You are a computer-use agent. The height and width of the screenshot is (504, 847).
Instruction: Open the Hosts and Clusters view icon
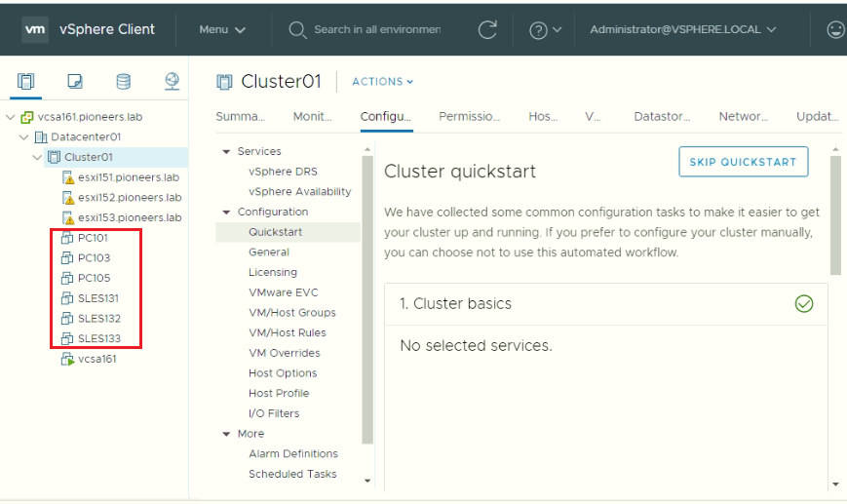tap(25, 82)
